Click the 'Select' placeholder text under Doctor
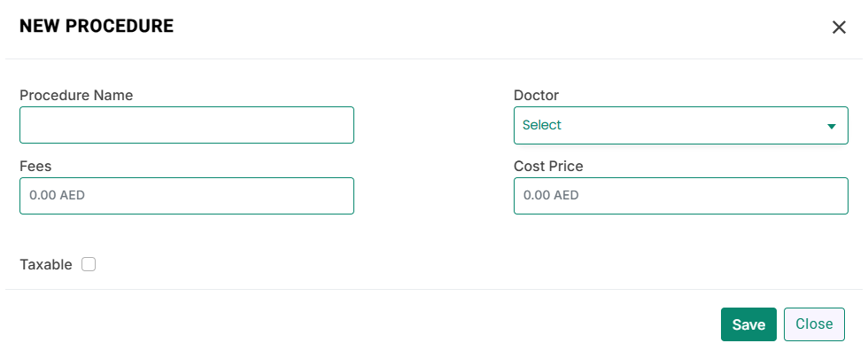Viewport: 868px width, 351px height. tap(542, 125)
